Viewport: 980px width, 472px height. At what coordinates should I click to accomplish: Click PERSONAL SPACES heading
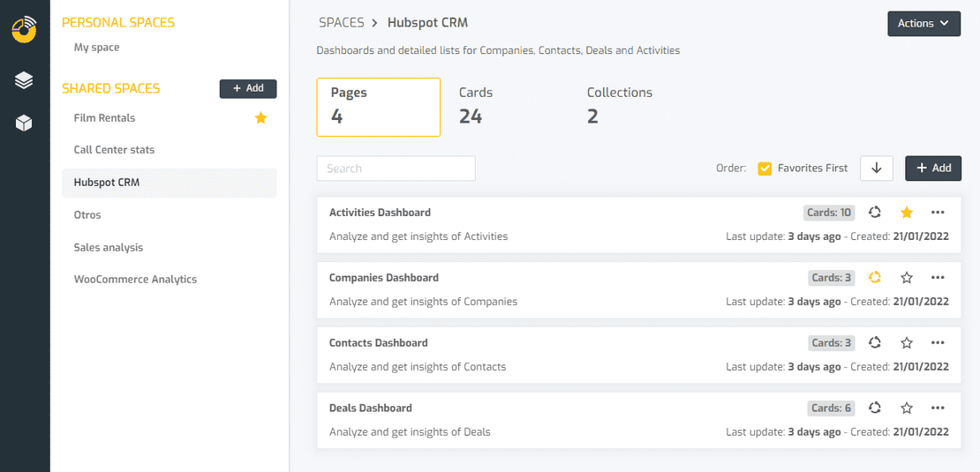click(118, 22)
